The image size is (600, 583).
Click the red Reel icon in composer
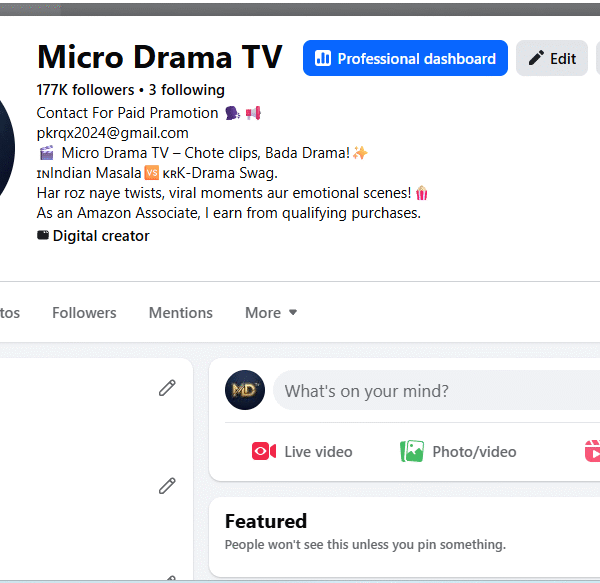[x=592, y=451]
